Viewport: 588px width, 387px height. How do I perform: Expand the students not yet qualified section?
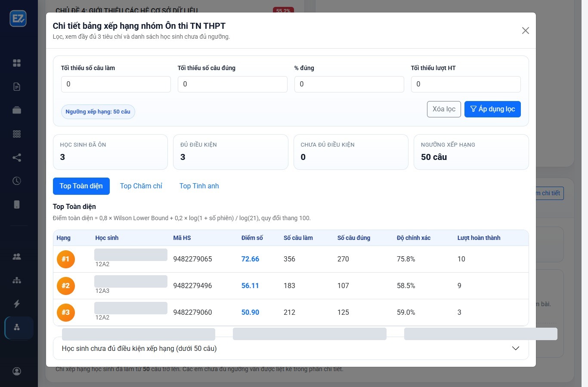[x=291, y=348]
